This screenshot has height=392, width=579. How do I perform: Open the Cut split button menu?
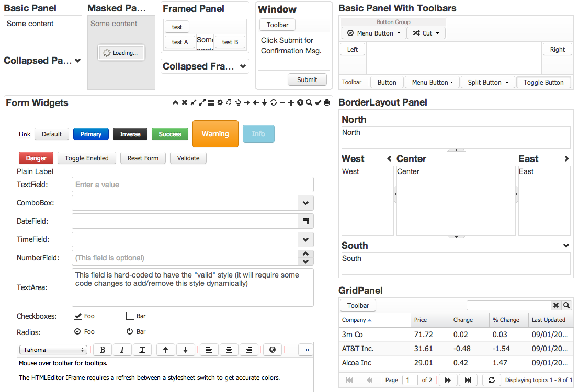(437, 32)
